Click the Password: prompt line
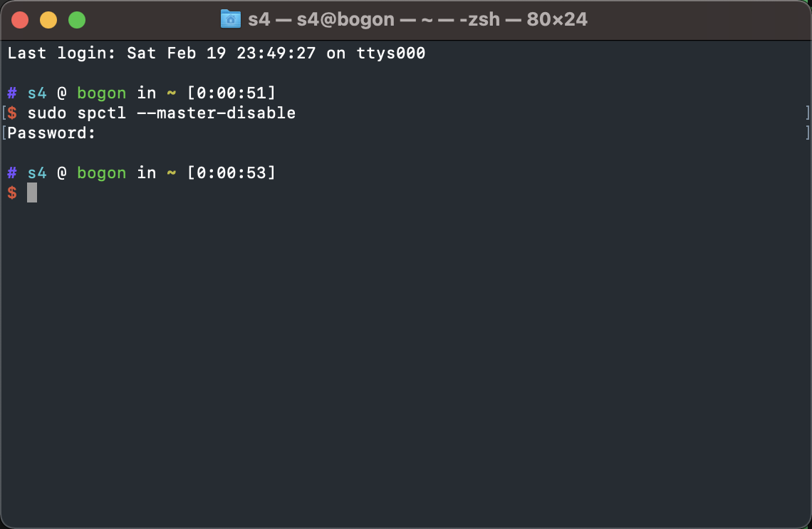Viewport: 812px width, 529px height. 51,133
